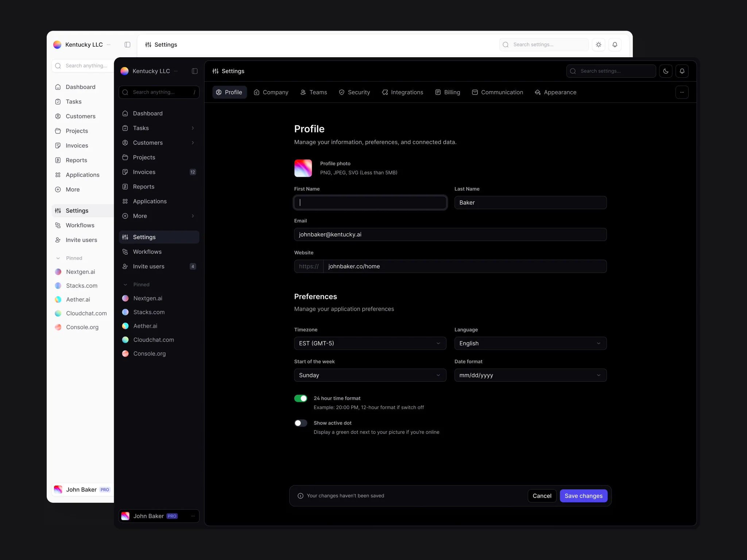Open Settings item in dark sidebar
747x560 pixels.
(x=159, y=237)
